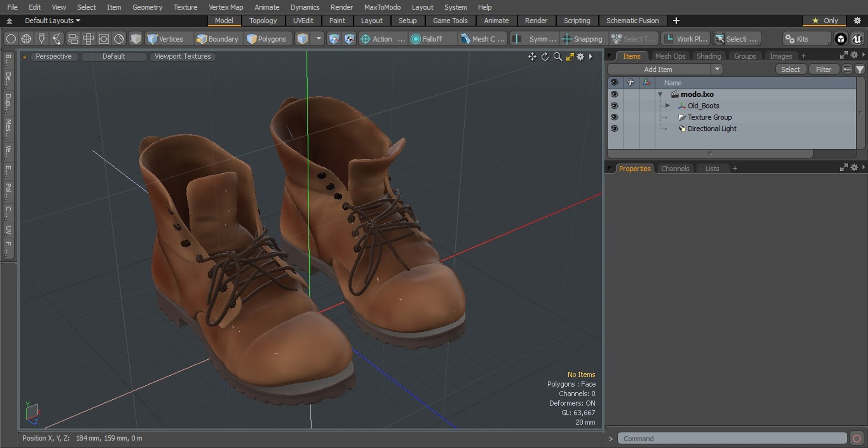Hide the Directional Light item

614,128
